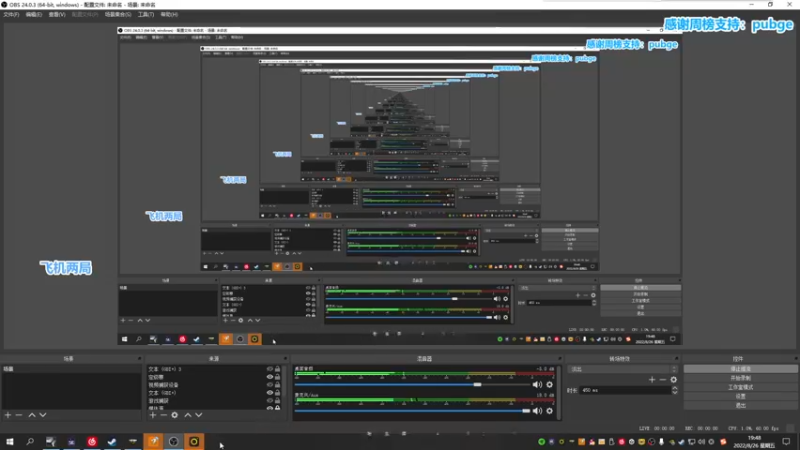
Task: Open the red NetEase Music taskbar icon
Action: (92, 442)
